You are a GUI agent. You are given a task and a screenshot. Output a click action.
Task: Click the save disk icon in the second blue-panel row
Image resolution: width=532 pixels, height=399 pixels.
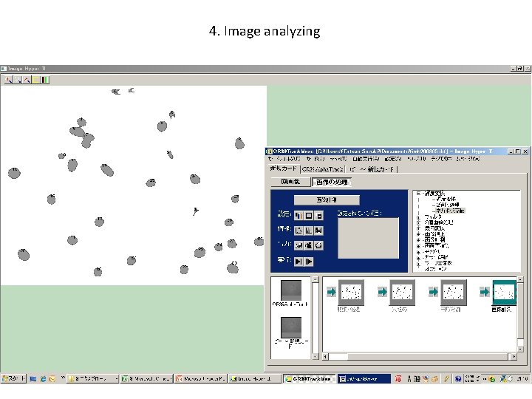click(x=318, y=231)
